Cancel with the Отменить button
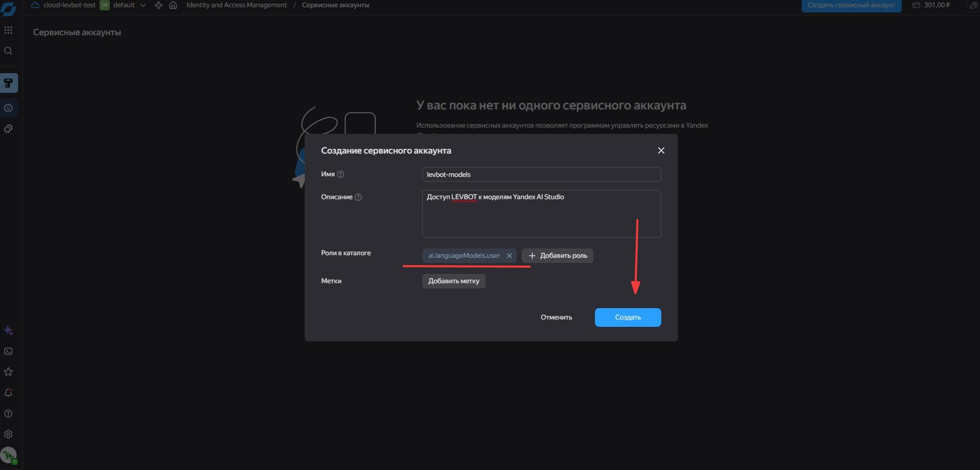This screenshot has width=980, height=470. click(557, 317)
